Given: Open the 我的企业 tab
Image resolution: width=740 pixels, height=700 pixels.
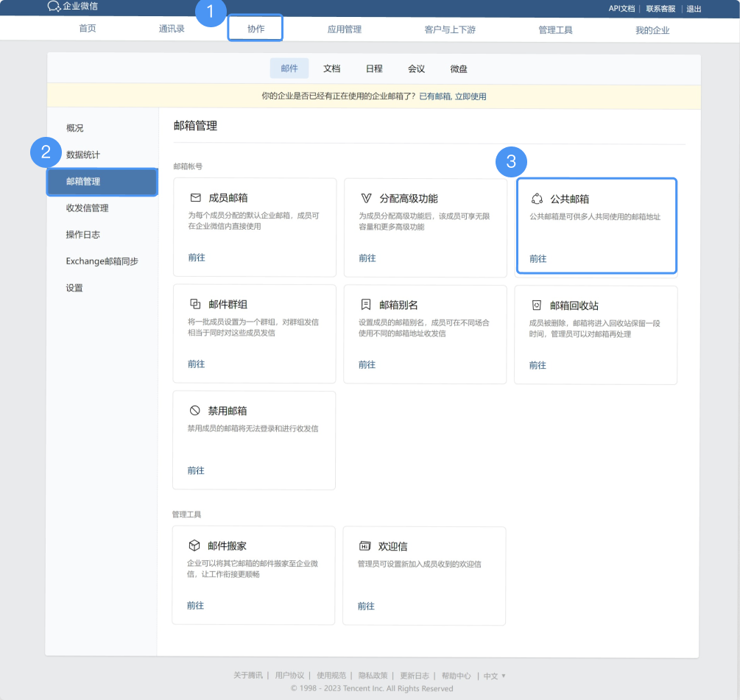Looking at the screenshot, I should coord(652,31).
